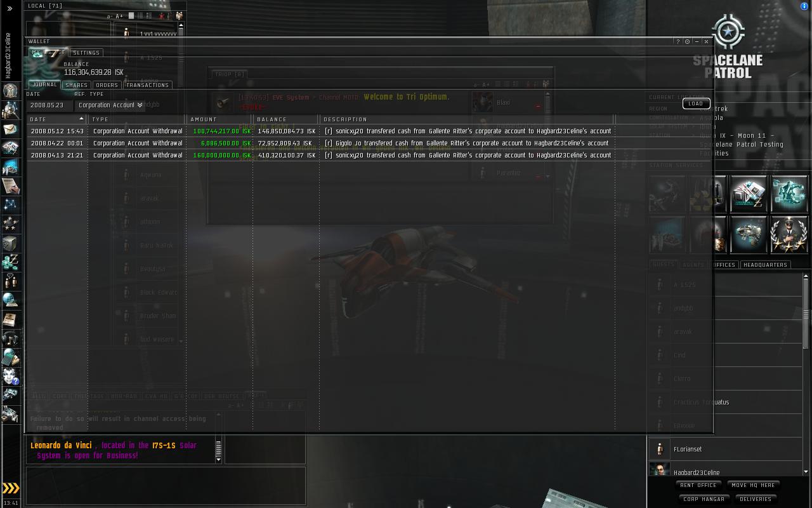Open the Ref. Type Corporation Account dropdown

[110, 105]
